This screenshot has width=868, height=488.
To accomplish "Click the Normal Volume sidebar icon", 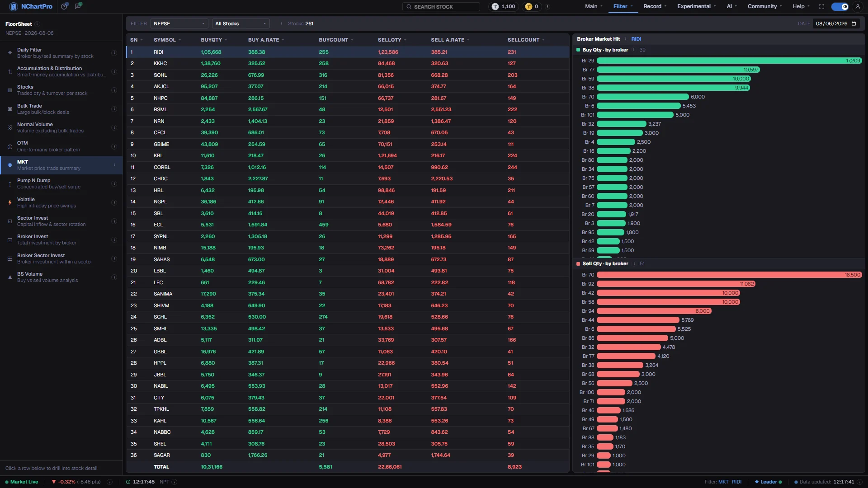I will pyautogui.click(x=10, y=127).
